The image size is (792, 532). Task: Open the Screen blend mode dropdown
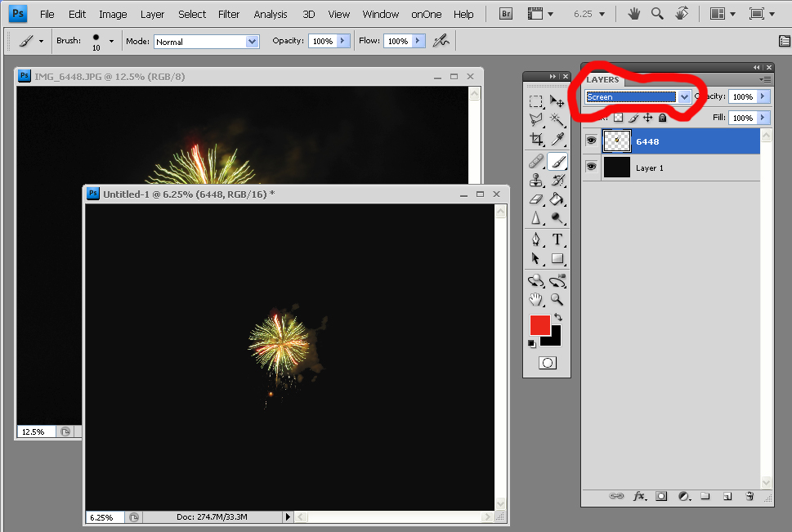pos(684,96)
